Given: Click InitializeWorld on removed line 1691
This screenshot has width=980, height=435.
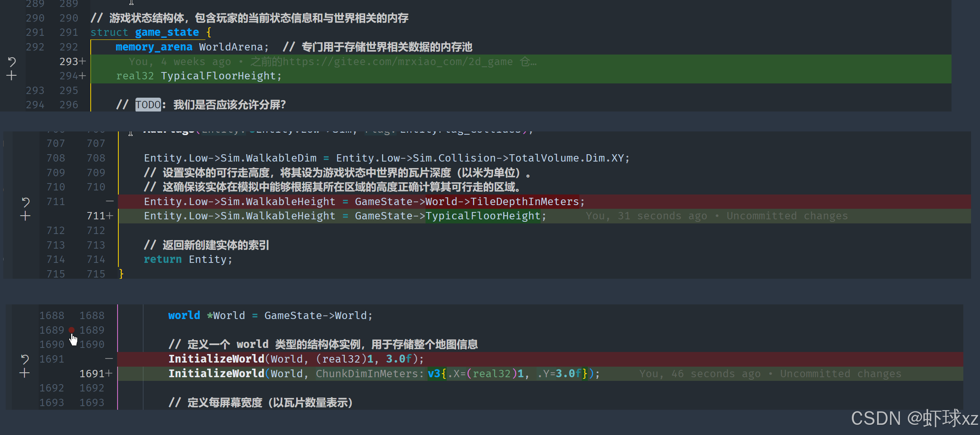Looking at the screenshot, I should point(216,358).
